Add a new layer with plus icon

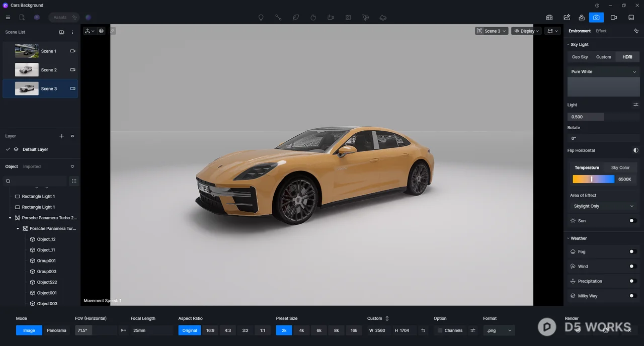click(x=62, y=136)
